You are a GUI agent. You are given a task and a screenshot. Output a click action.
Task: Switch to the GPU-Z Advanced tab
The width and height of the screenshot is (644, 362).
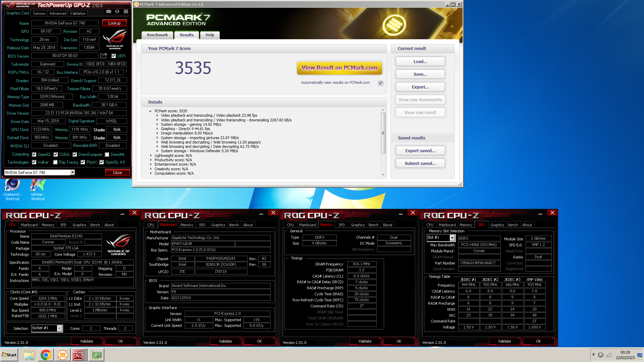(58, 13)
